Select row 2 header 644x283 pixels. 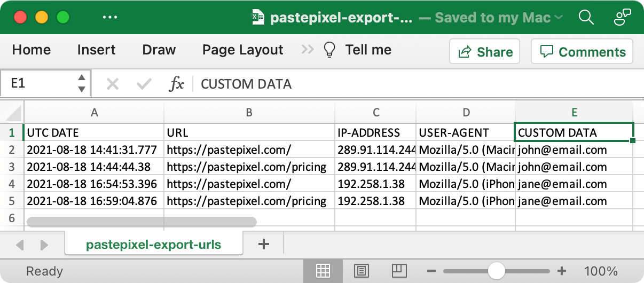pos(12,150)
